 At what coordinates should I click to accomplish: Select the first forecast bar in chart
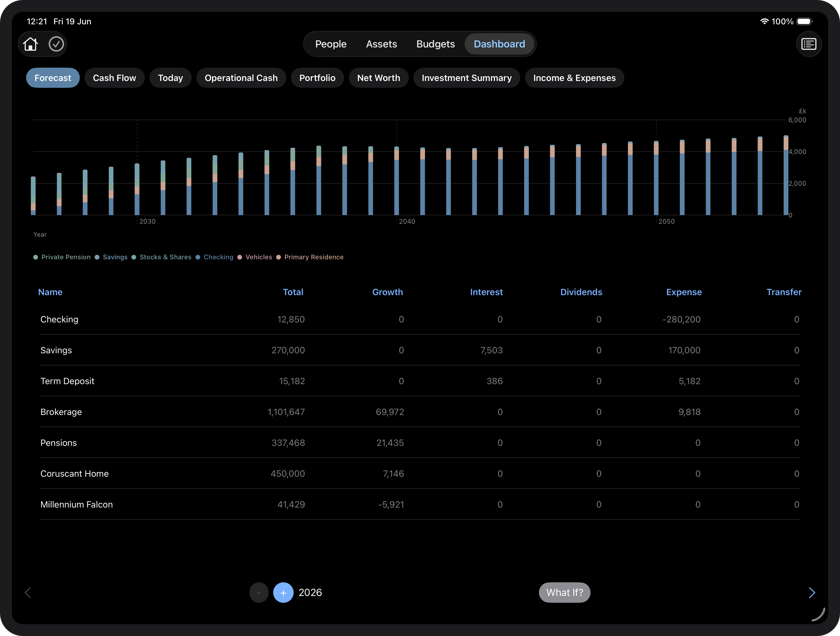click(33, 195)
